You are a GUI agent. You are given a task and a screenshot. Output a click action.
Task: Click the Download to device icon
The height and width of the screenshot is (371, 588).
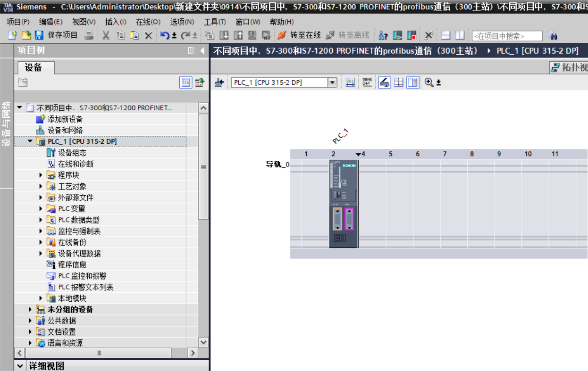click(224, 35)
